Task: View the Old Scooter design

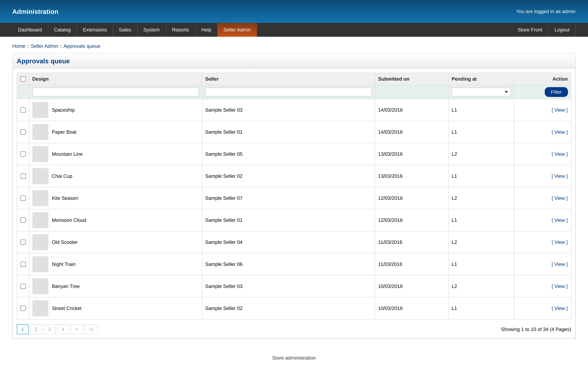Action: [559, 242]
